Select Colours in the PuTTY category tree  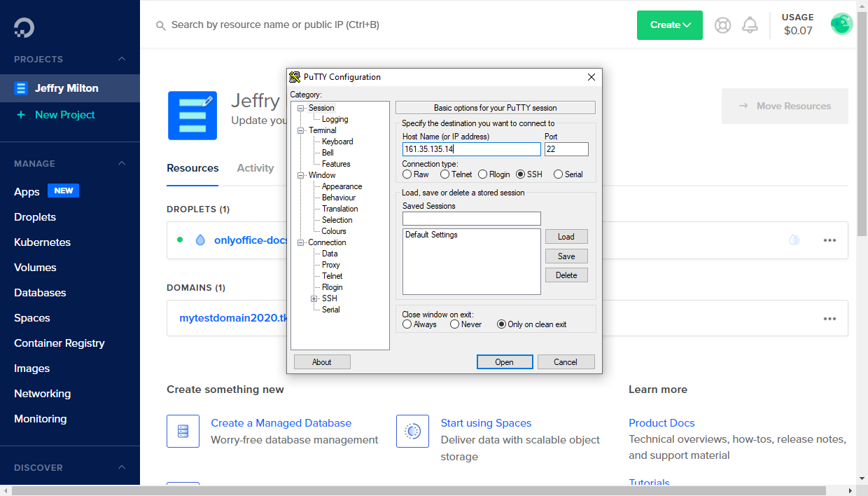tap(333, 230)
